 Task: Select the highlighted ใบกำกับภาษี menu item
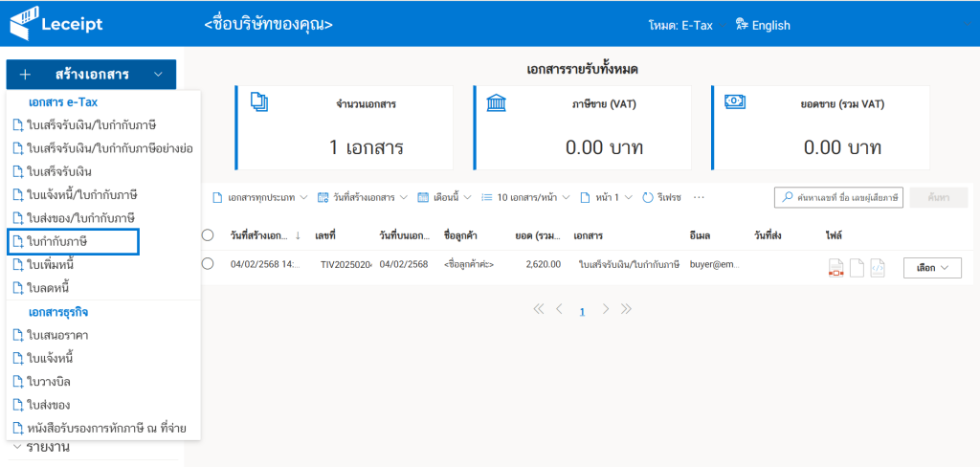(73, 241)
